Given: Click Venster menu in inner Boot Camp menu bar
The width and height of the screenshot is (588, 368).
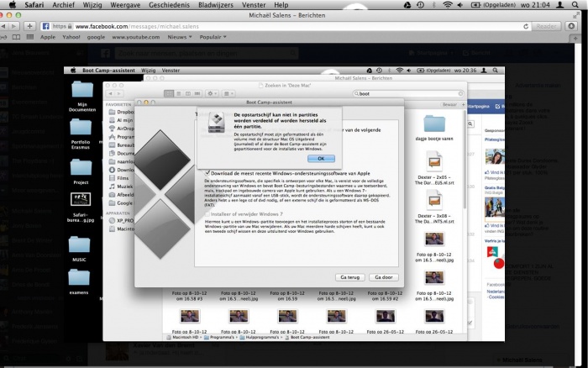Looking at the screenshot, I should click(171, 71).
